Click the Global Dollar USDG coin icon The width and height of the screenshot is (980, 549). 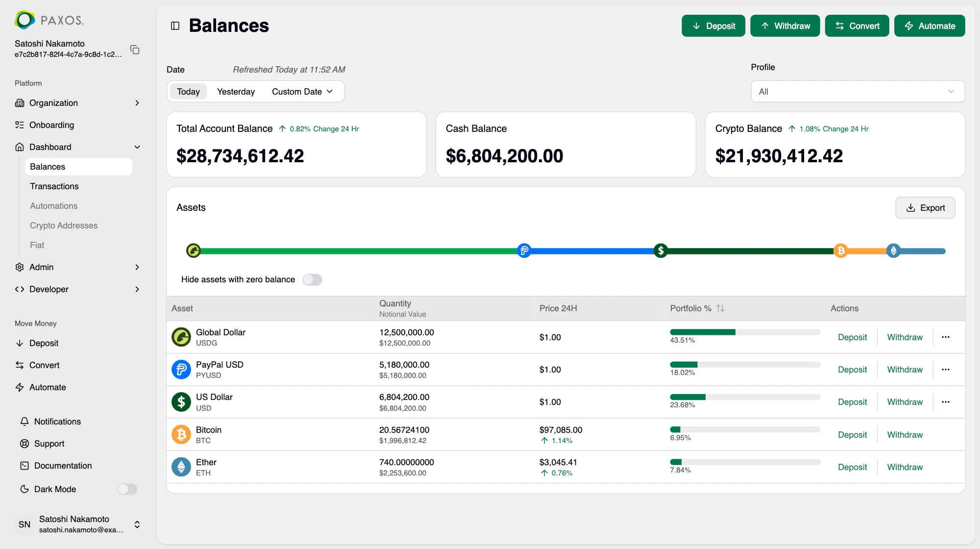pyautogui.click(x=181, y=337)
